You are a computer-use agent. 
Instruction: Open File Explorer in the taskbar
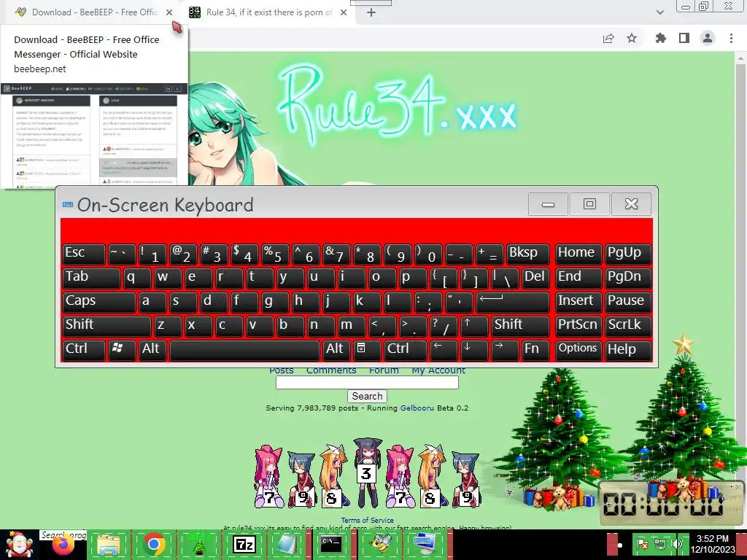click(x=108, y=545)
